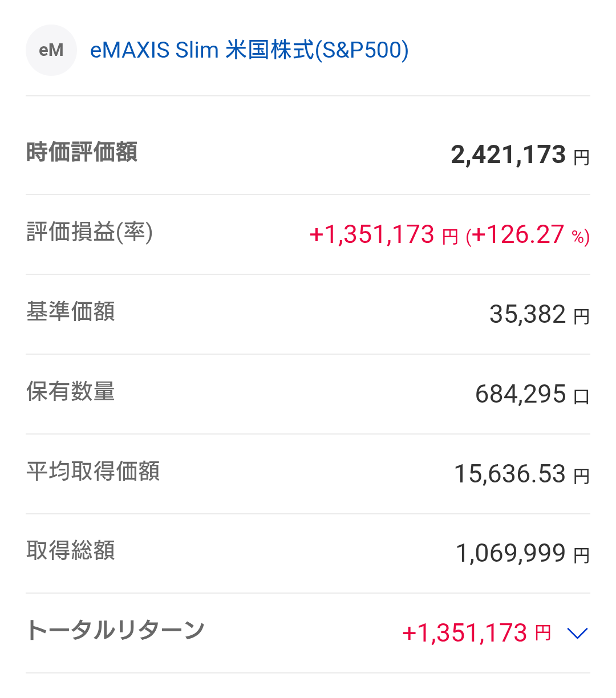Select the 35,382 円 base price value
The width and height of the screenshot is (616, 698).
coord(539,315)
